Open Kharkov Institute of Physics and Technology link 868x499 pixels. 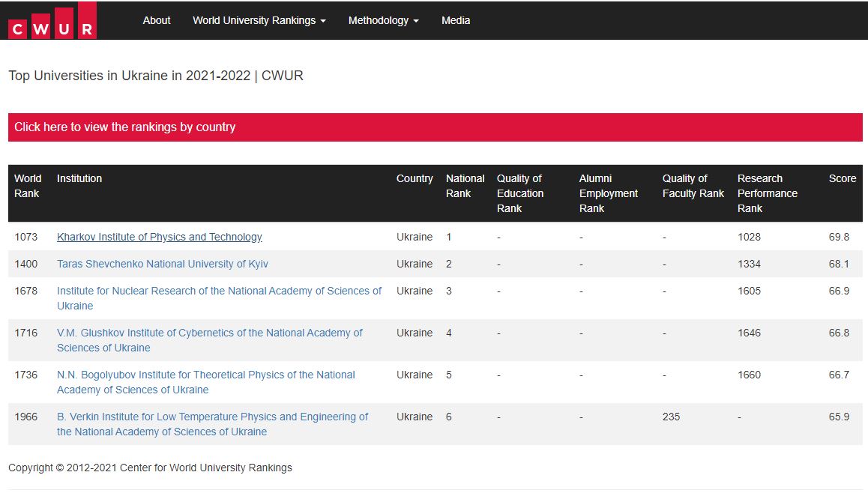(160, 237)
